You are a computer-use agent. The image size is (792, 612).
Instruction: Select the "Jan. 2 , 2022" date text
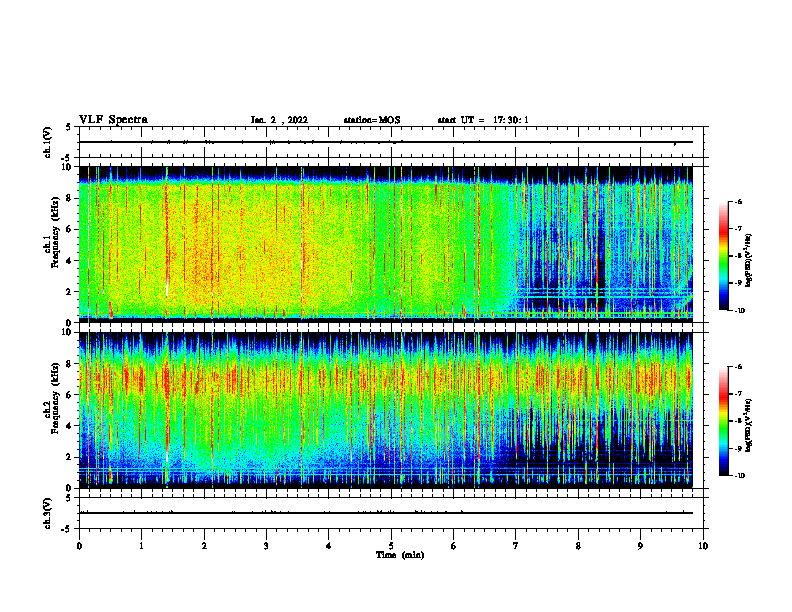click(279, 120)
